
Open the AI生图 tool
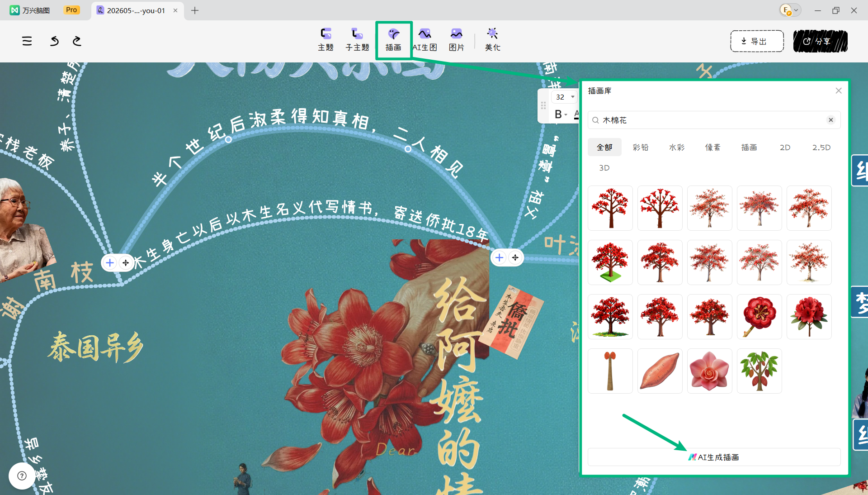[x=425, y=40]
